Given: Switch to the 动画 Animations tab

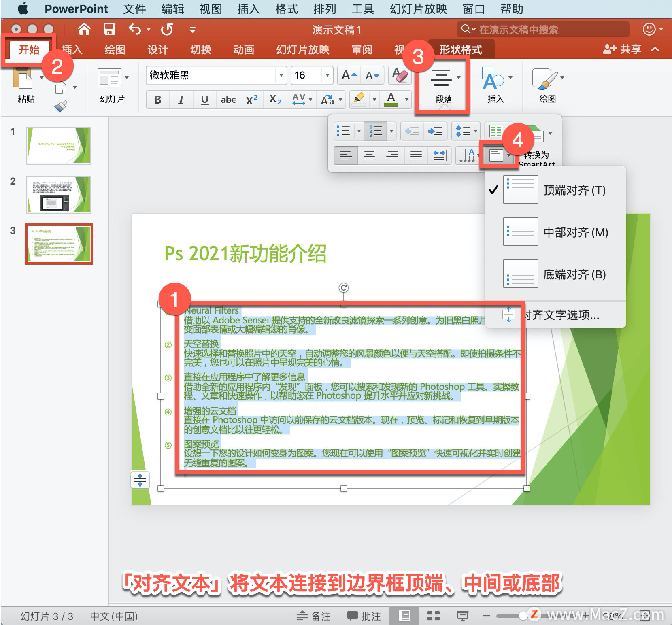Looking at the screenshot, I should [x=243, y=49].
